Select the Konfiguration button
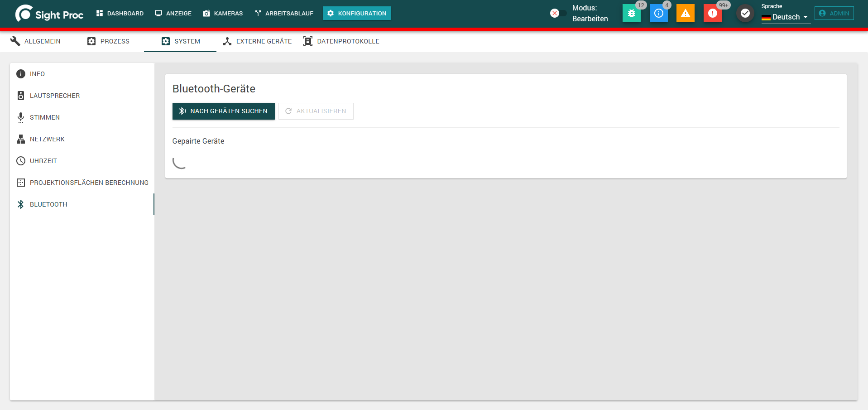 (357, 13)
